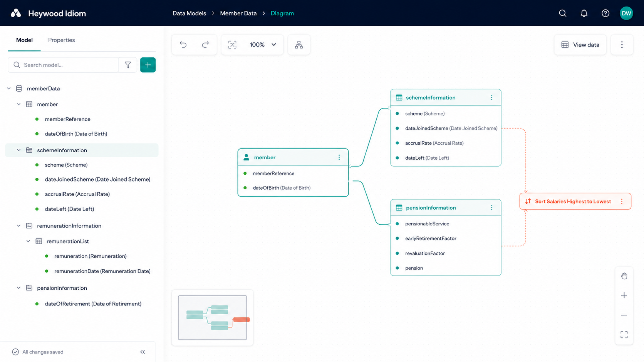Open the notifications bell

point(584,13)
